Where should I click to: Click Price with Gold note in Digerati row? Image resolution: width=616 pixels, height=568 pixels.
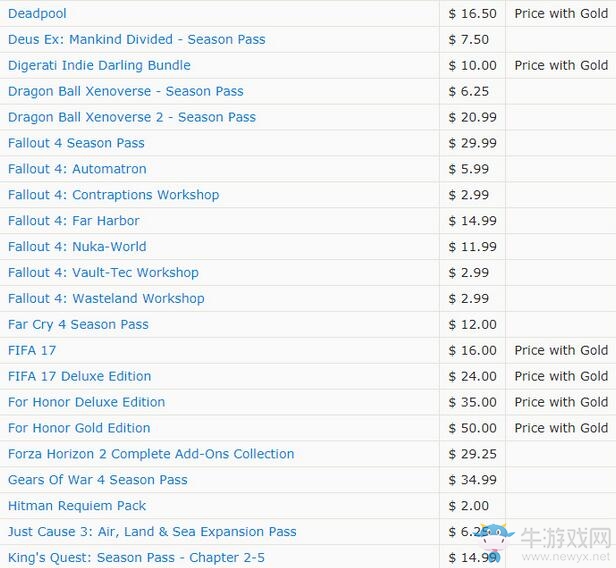(x=561, y=66)
